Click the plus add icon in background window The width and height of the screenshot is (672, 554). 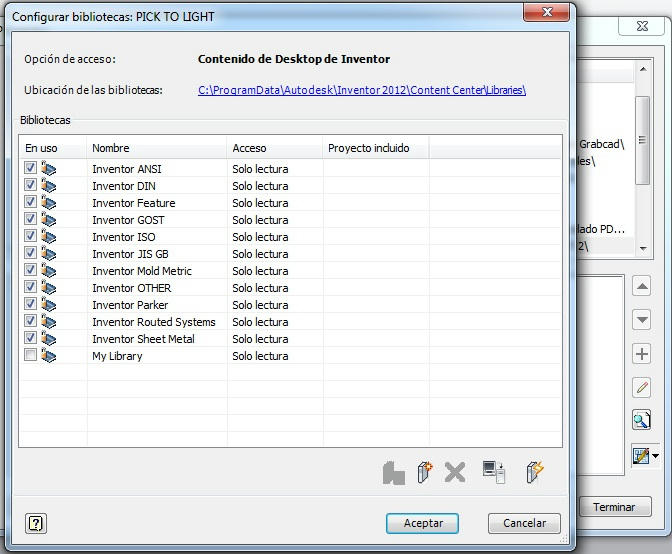[642, 354]
